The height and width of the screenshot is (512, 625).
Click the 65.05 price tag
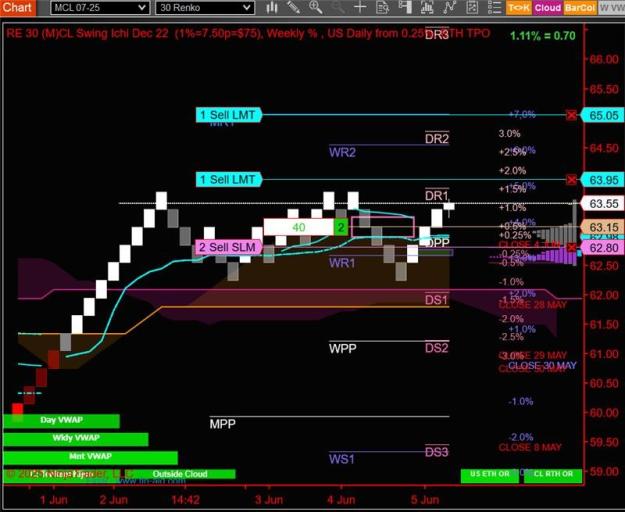603,116
